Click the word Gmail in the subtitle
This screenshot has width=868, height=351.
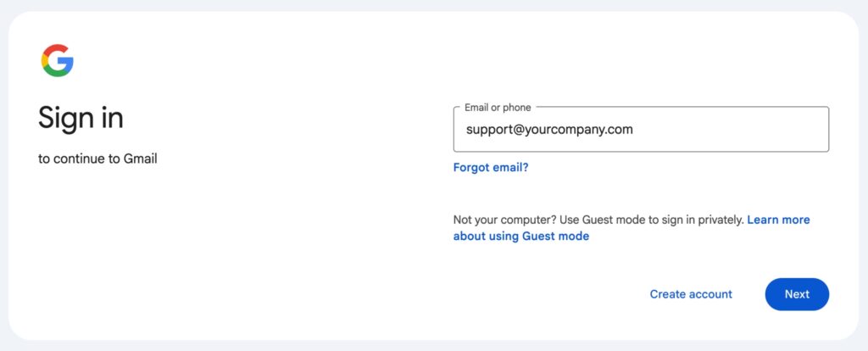[x=139, y=159]
